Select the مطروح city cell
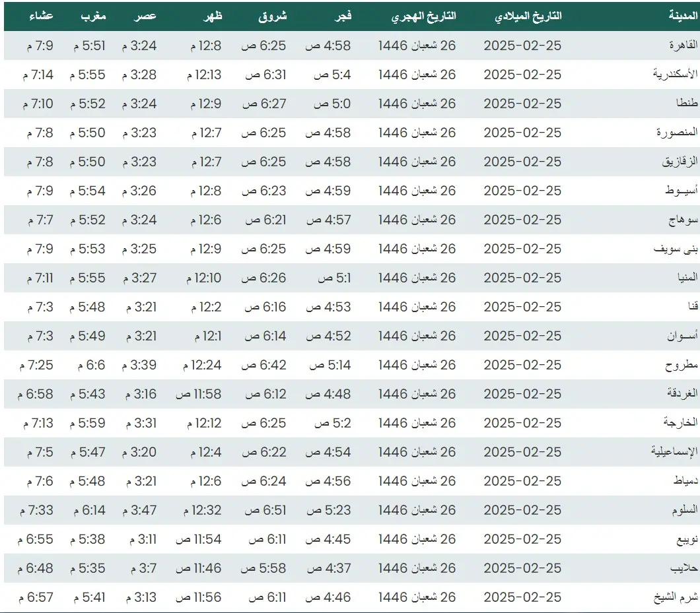The width and height of the screenshot is (700, 613). [x=682, y=364]
